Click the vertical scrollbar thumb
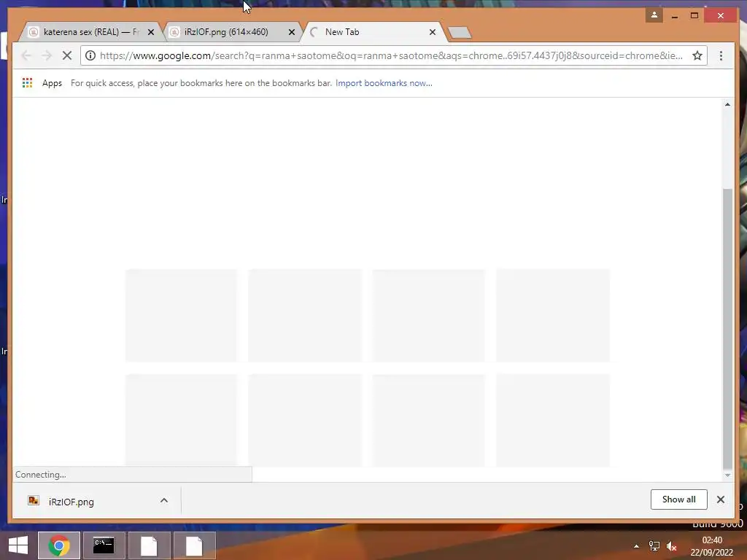Image resolution: width=747 pixels, height=560 pixels. (727, 329)
